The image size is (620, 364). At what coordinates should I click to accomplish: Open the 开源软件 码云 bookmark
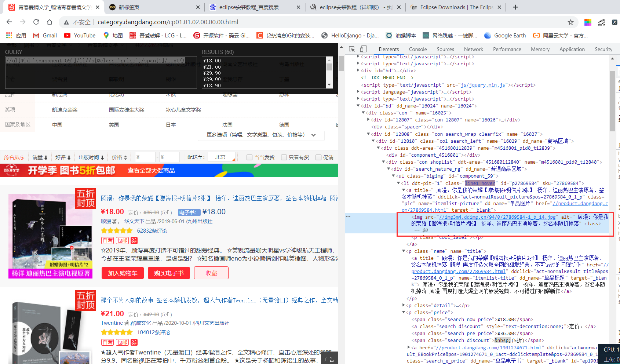pyautogui.click(x=222, y=36)
